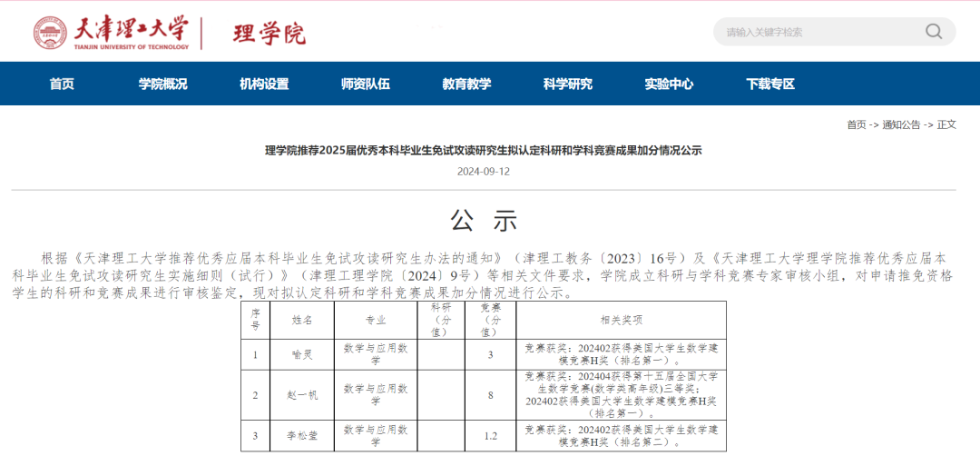Screen dimensions: 980x456
Task: Click the 专业 table header cell
Action: 376,321
